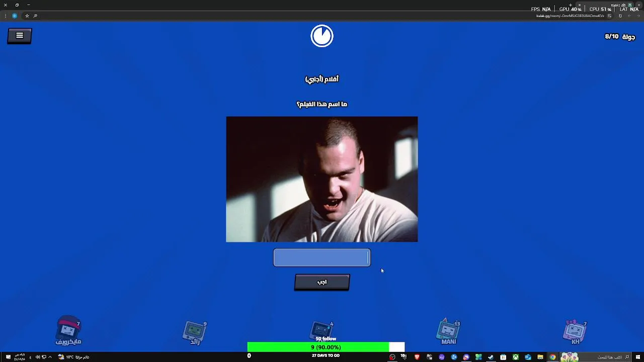
Task: Open the volume speaker tray icon
Action: click(x=38, y=357)
